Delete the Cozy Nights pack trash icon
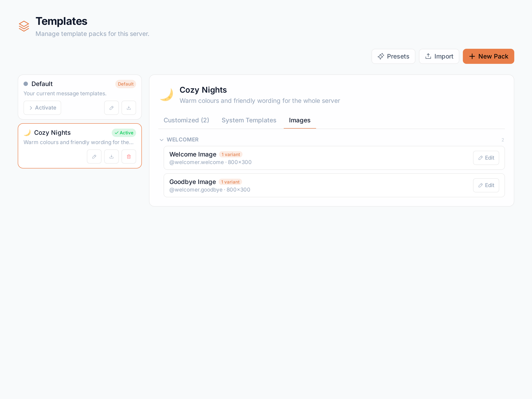Viewport: 532px width, 399px height. pyautogui.click(x=129, y=156)
